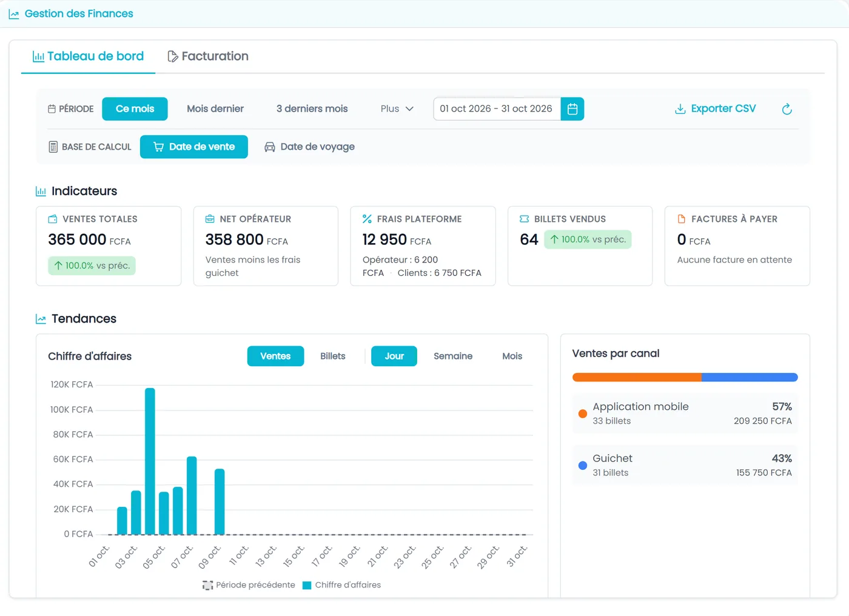Export data with Exporter CSV

[716, 109]
